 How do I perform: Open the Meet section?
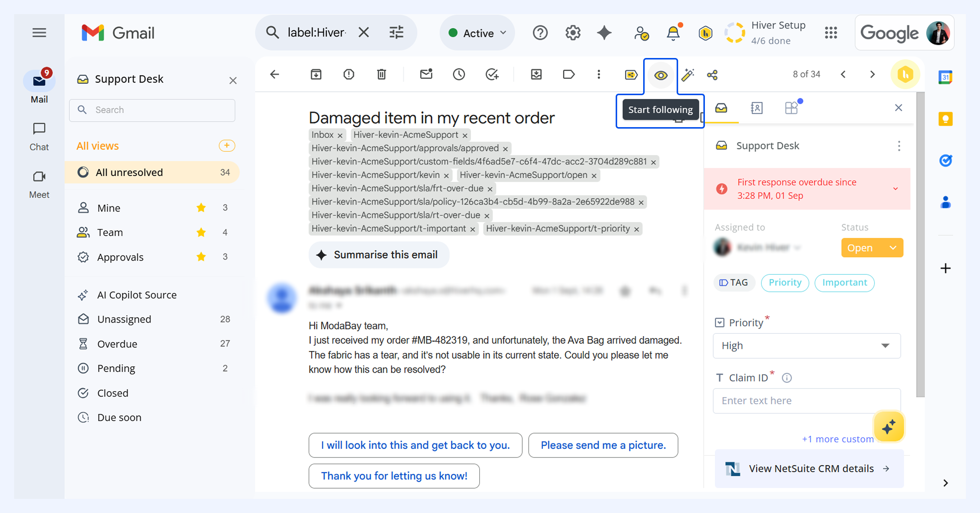click(x=39, y=184)
